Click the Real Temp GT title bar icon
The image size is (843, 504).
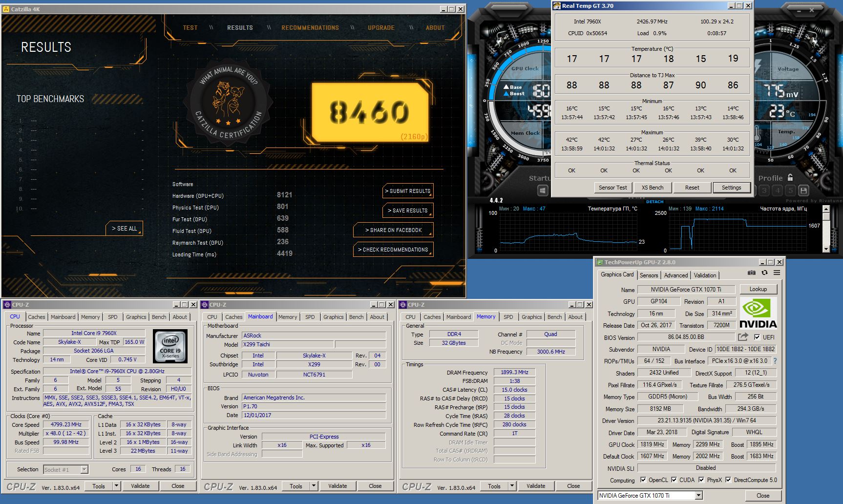coord(557,6)
